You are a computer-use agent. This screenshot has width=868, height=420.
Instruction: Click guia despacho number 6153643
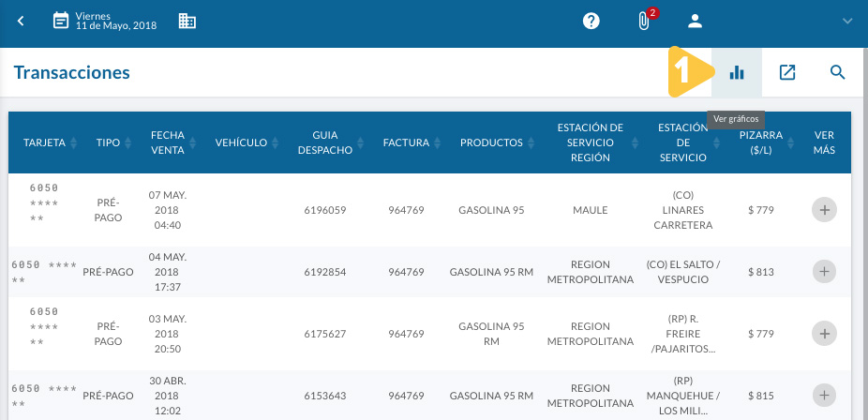(325, 397)
